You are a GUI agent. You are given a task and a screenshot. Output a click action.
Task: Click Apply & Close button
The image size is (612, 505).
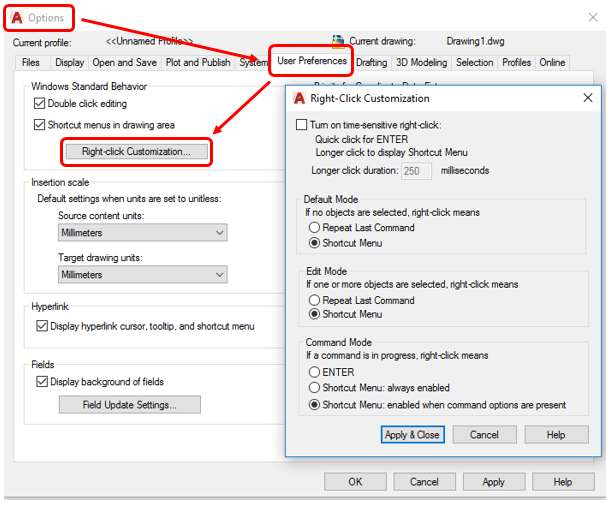(x=411, y=435)
